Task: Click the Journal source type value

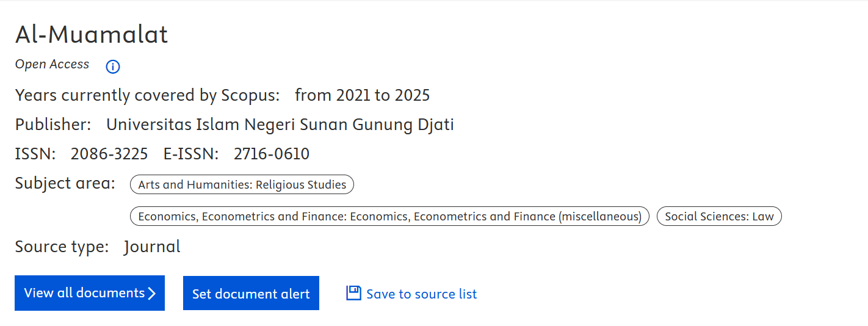Action: point(152,247)
